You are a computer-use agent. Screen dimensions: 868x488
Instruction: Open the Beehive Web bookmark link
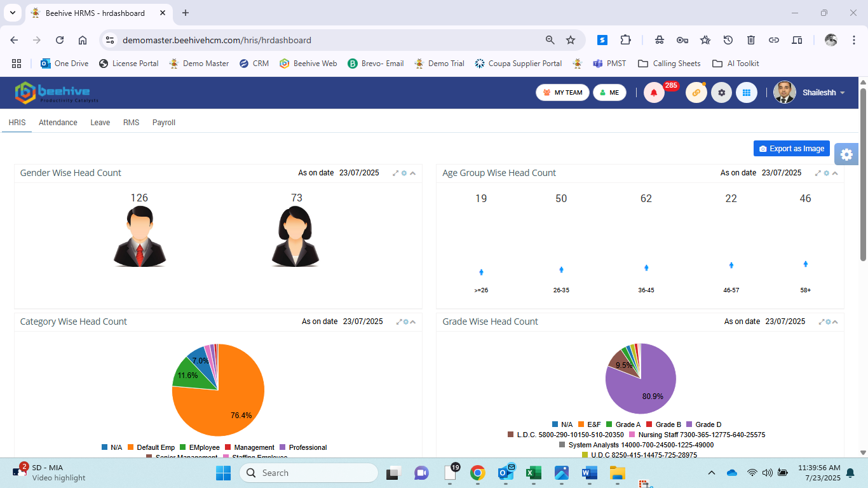pos(308,64)
